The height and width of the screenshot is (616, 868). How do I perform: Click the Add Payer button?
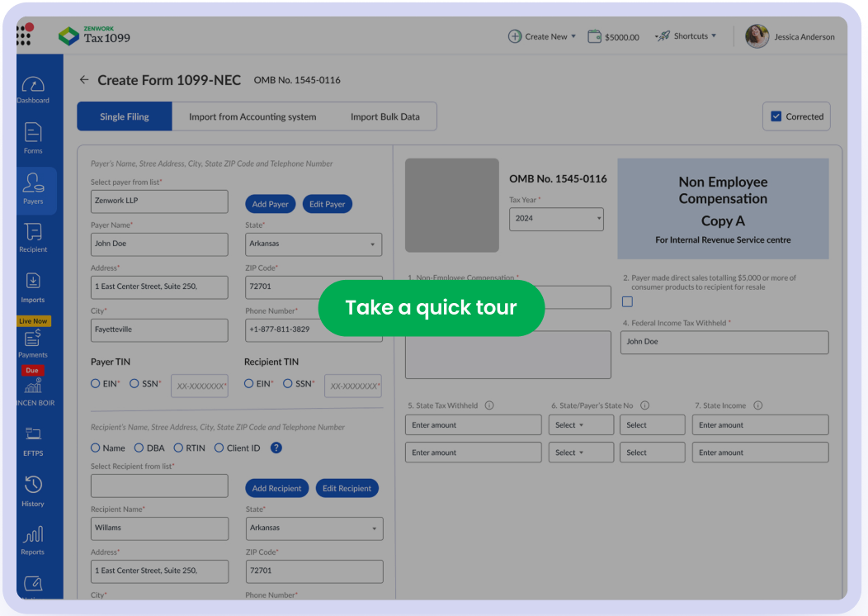(270, 204)
